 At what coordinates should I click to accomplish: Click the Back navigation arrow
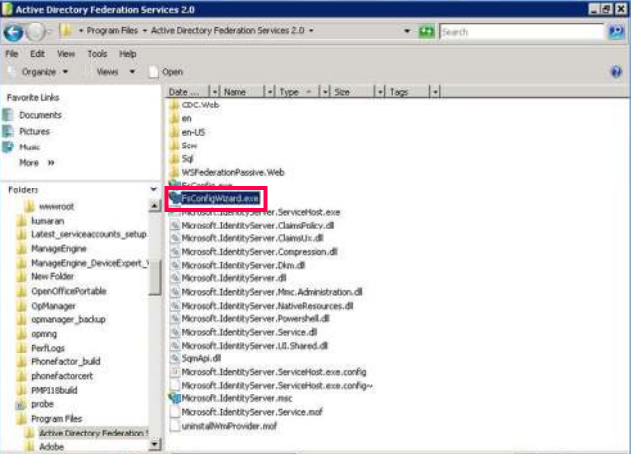pos(13,31)
